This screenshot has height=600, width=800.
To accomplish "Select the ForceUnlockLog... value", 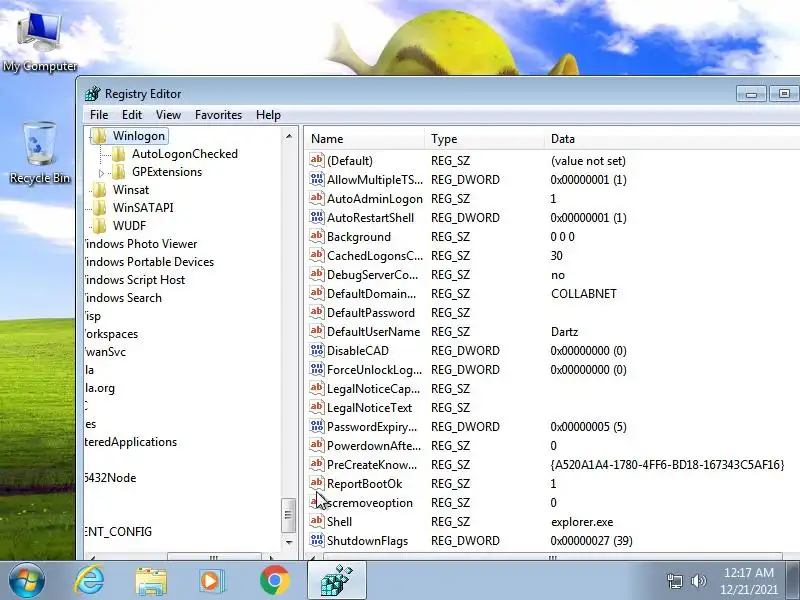I will pyautogui.click(x=374, y=369).
